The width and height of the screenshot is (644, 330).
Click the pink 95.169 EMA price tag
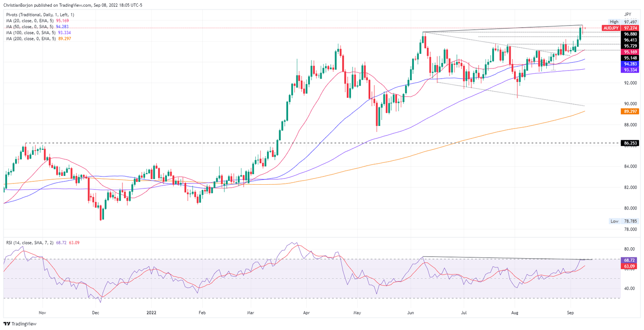(631, 52)
